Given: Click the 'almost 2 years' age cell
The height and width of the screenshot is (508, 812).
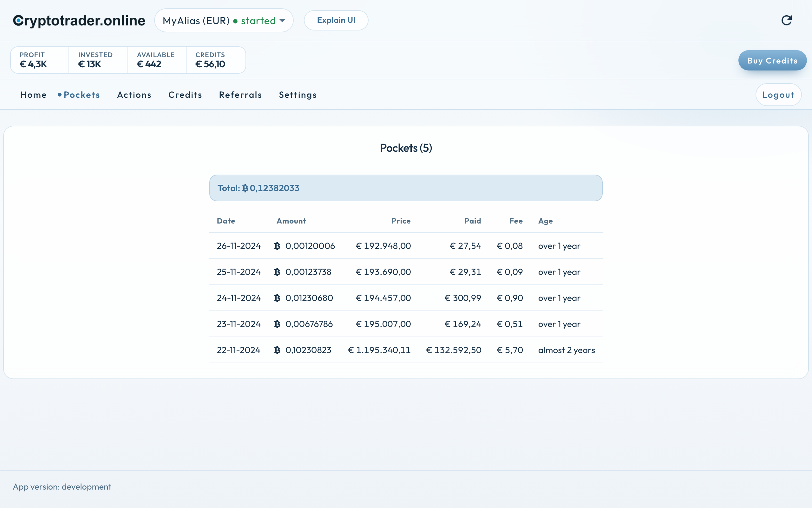Looking at the screenshot, I should [566, 350].
